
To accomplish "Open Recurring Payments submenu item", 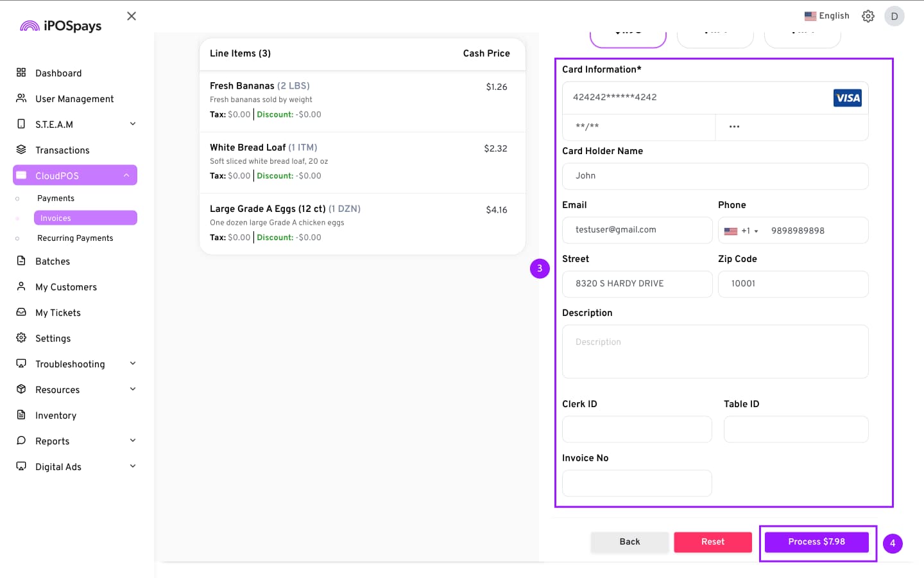I will tap(75, 238).
